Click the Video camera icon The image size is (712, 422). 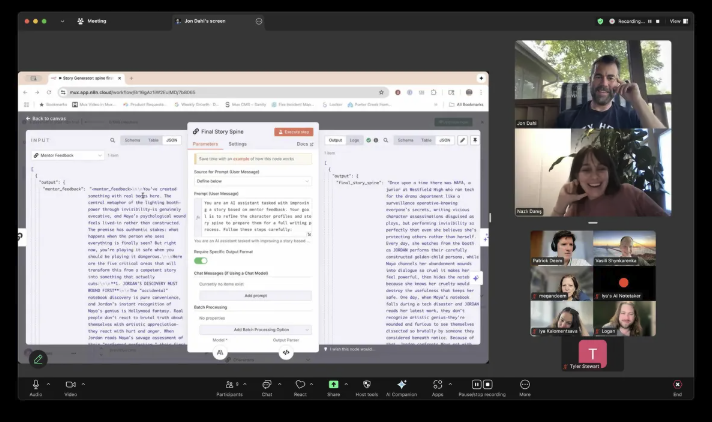(x=70, y=385)
